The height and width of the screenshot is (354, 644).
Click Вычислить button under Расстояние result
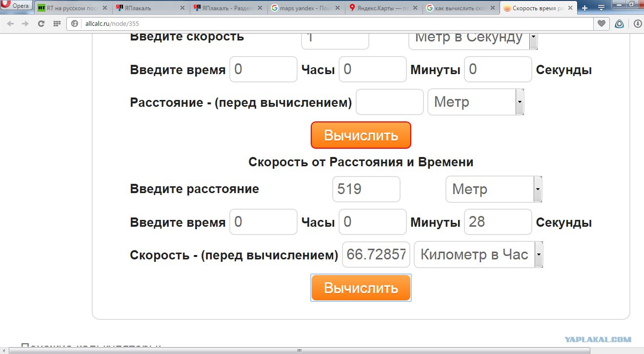(361, 135)
